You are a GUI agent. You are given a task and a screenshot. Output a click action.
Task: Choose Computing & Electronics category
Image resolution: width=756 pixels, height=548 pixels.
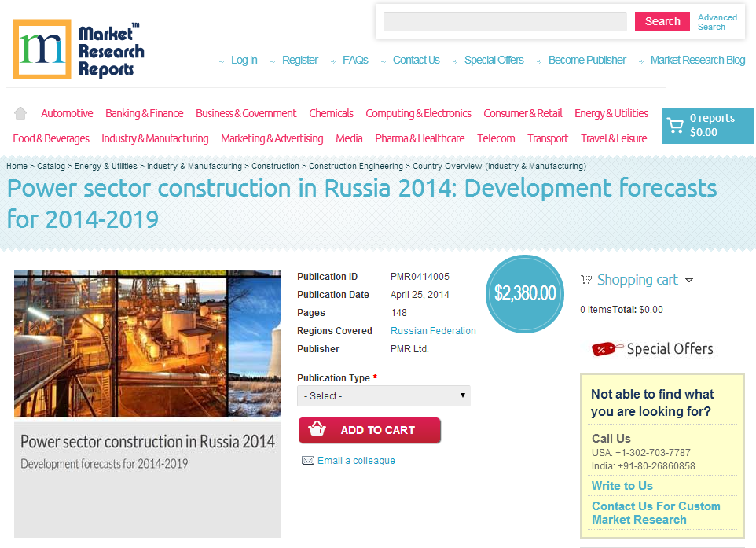418,113
